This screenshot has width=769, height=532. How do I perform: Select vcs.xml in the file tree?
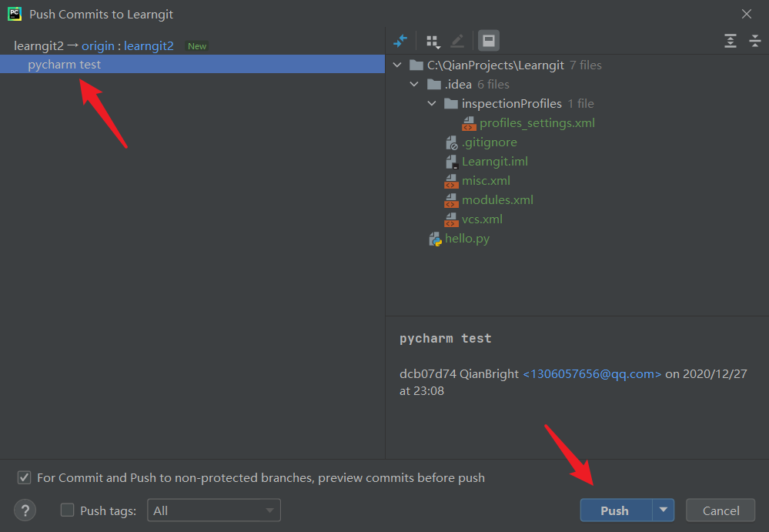coord(482,219)
